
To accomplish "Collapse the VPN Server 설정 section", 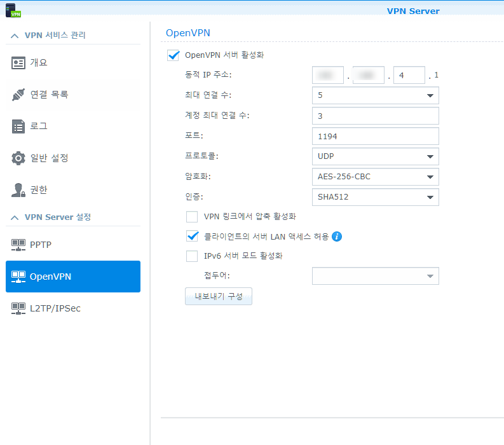I will 15,217.
